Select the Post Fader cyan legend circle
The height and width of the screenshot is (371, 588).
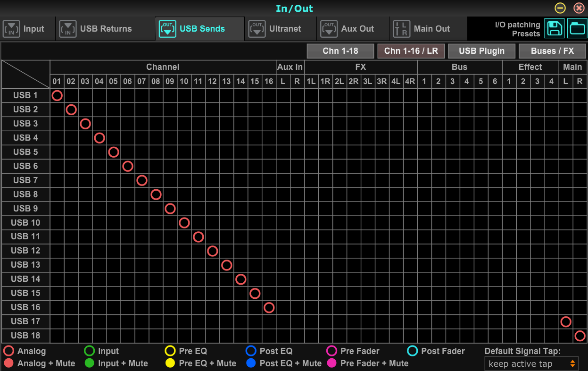coord(413,351)
